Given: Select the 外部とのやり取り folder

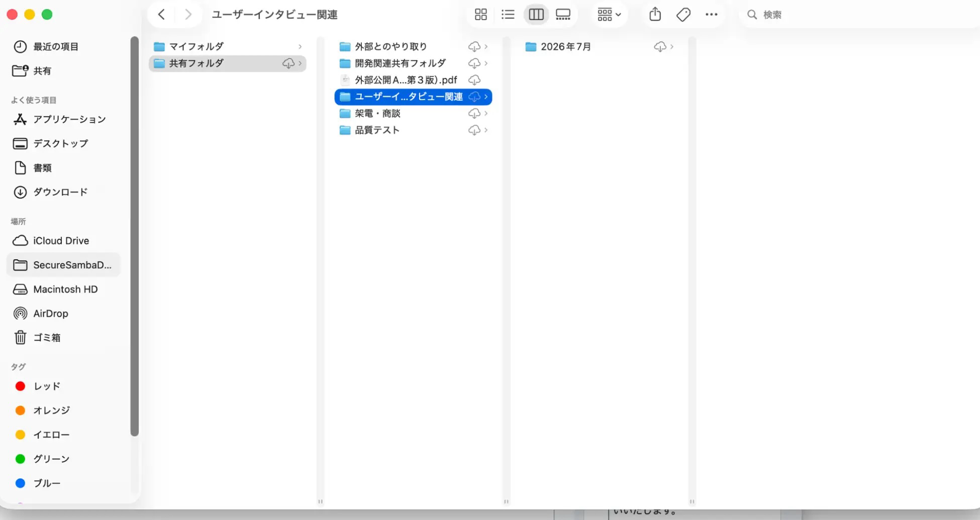Looking at the screenshot, I should 413,47.
